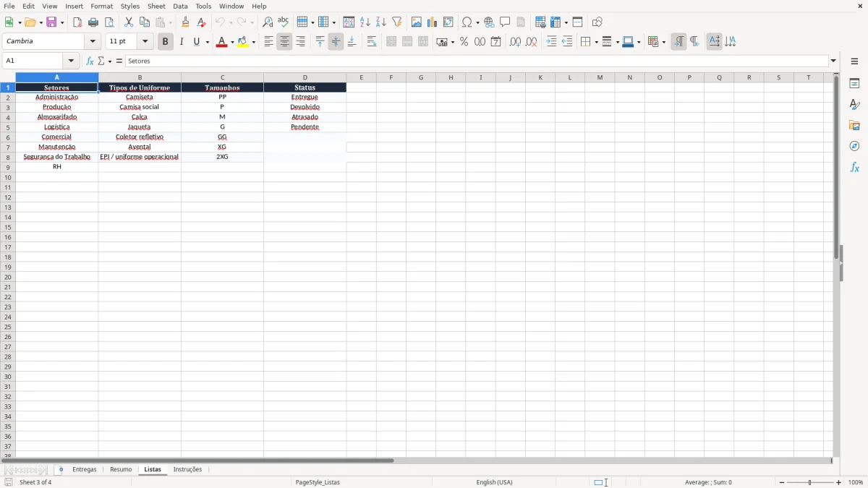This screenshot has width=868, height=488.
Task: Apply yellow background color swatch
Action: click(x=242, y=42)
